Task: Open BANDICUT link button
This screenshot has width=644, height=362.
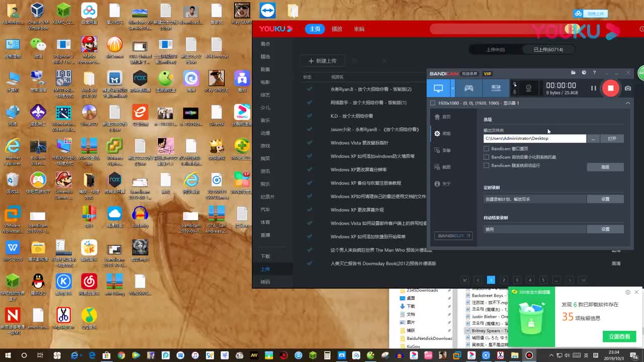Action: click(x=453, y=236)
